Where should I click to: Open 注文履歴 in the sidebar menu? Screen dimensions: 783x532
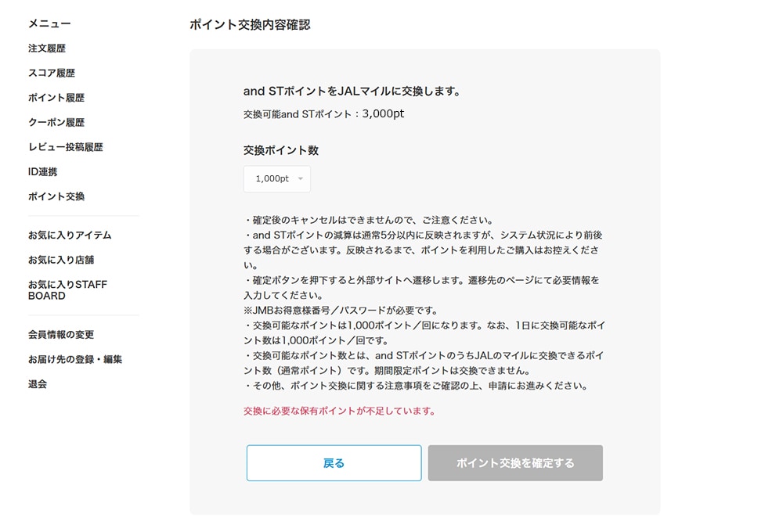point(47,49)
